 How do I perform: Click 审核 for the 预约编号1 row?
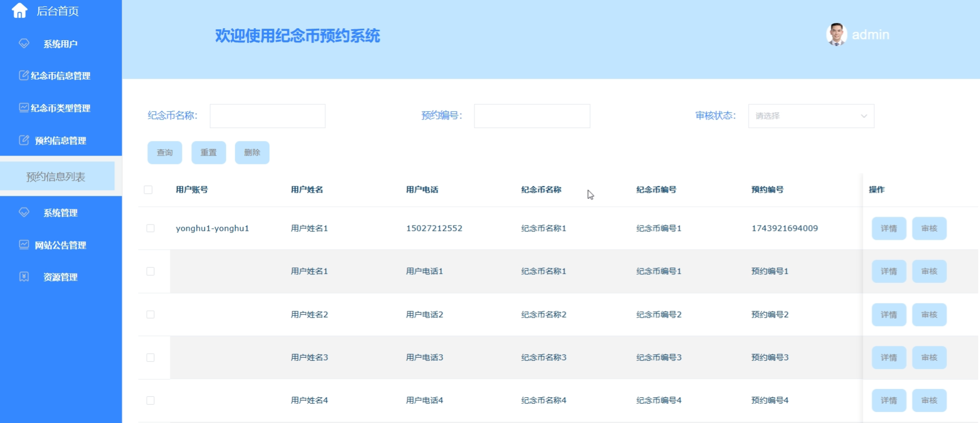pos(929,271)
